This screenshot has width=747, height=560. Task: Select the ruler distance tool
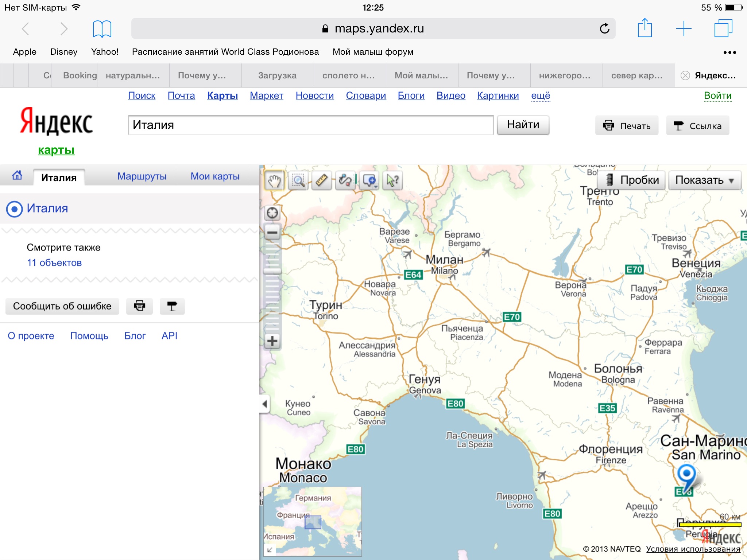tap(322, 180)
